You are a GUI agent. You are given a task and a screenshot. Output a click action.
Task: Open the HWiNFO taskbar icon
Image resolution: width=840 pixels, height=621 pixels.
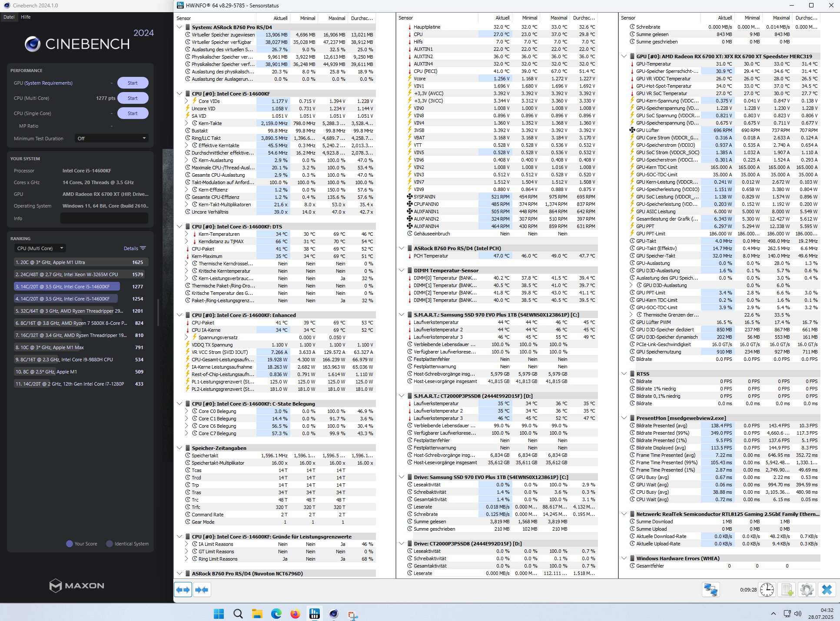coord(314,614)
